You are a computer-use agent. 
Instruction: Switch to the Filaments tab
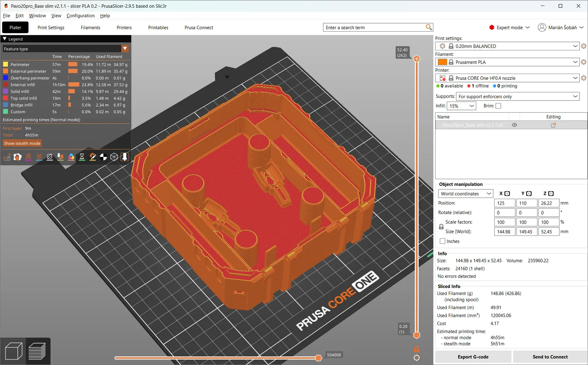[x=90, y=28]
